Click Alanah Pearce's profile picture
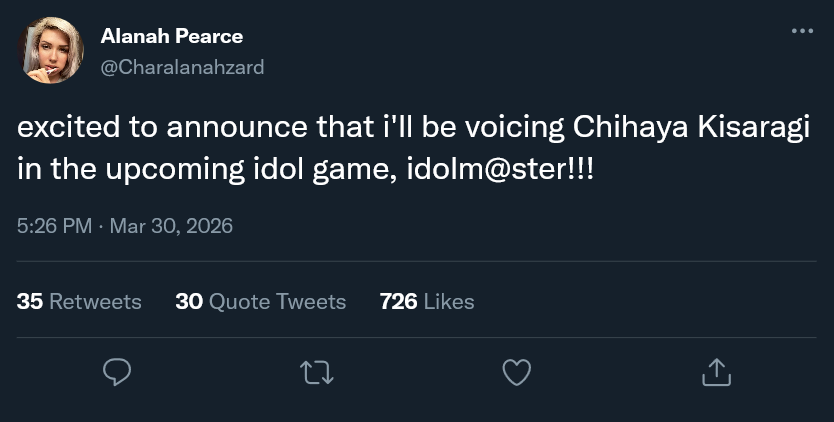The width and height of the screenshot is (834, 422). [52, 52]
